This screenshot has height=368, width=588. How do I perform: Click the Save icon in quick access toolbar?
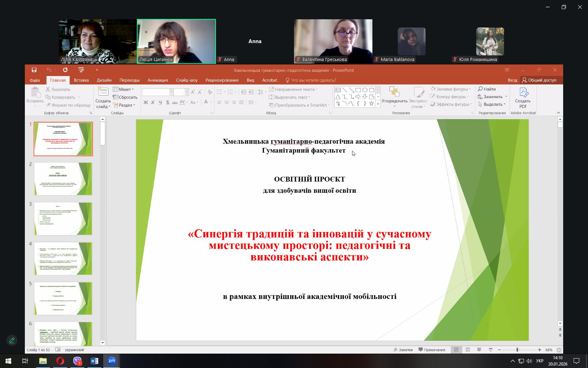click(34, 70)
